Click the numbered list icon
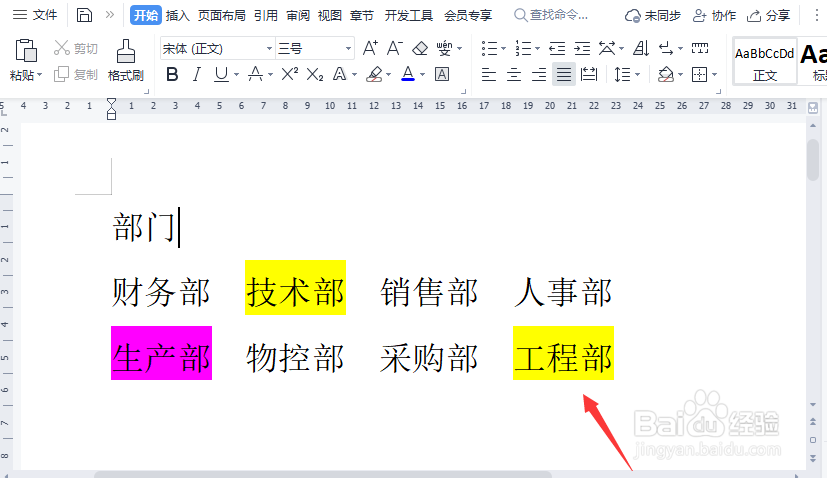The height and width of the screenshot is (478, 827). (523, 49)
